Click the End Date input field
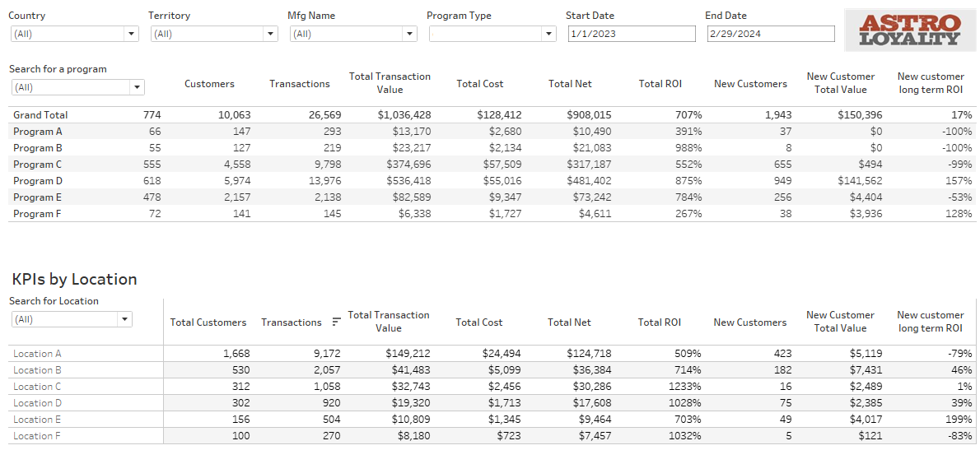Viewport: 980px width, 464px height. tap(770, 34)
